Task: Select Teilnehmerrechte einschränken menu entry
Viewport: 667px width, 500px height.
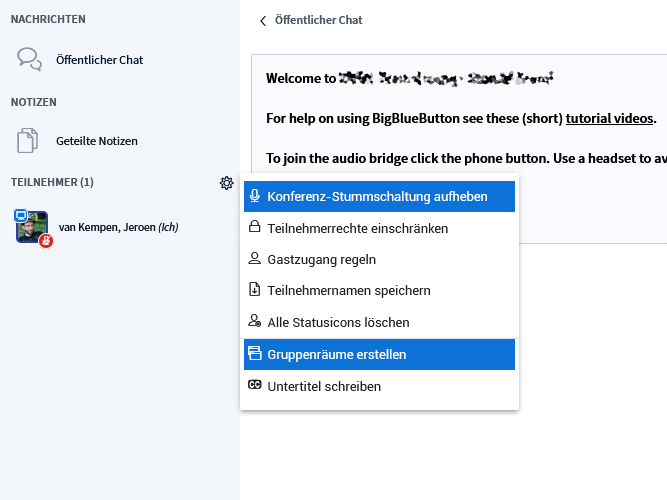Action: pyautogui.click(x=358, y=228)
